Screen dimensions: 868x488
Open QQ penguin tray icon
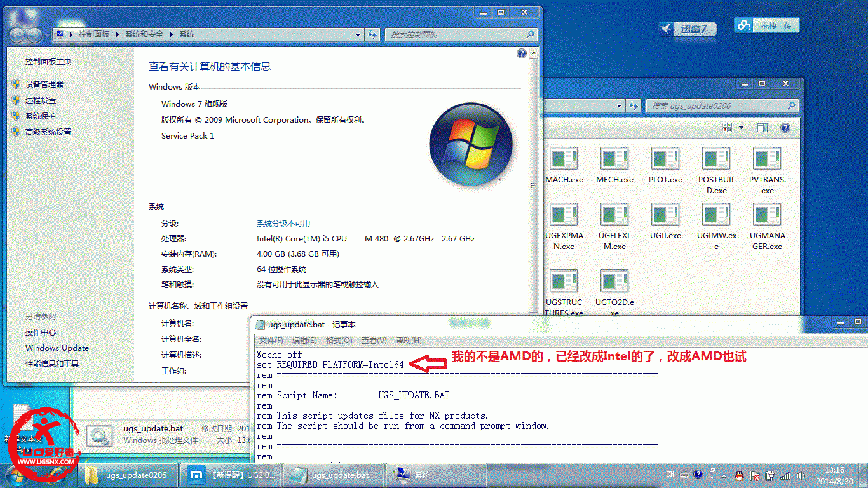(x=739, y=475)
